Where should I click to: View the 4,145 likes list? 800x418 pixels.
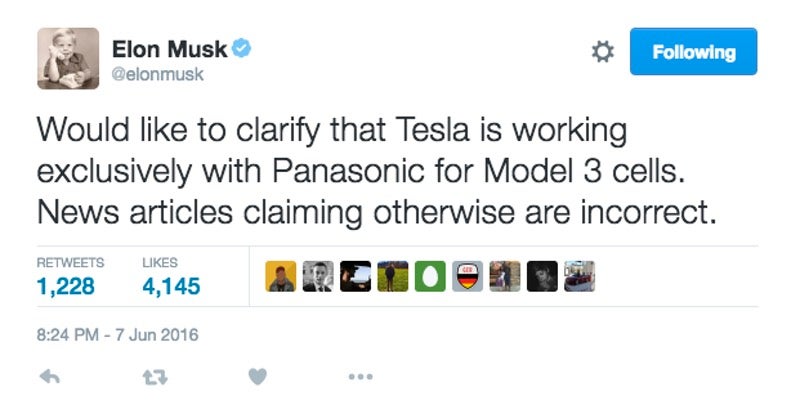tap(171, 286)
